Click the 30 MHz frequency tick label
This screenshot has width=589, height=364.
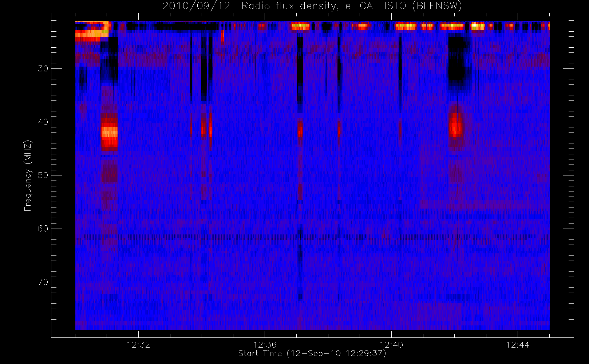(43, 69)
